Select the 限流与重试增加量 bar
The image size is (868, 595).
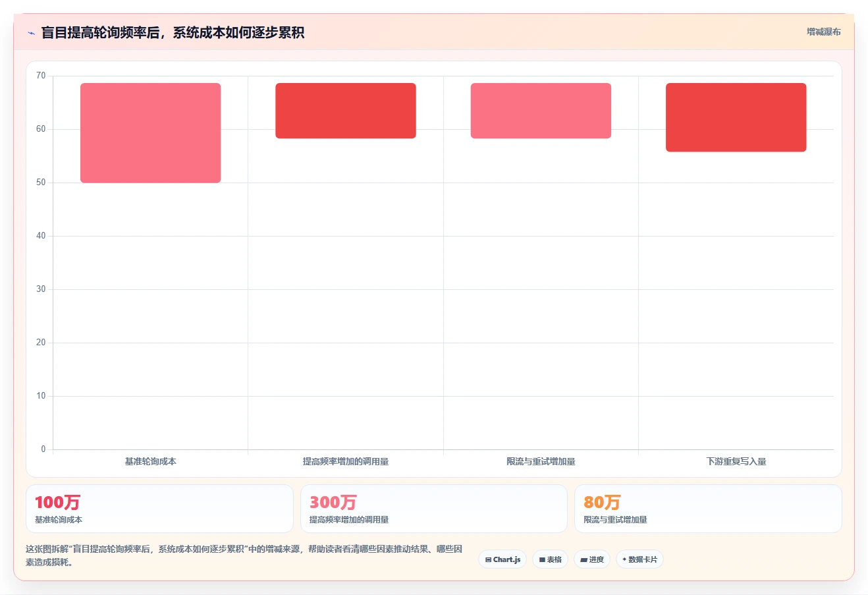pyautogui.click(x=541, y=111)
